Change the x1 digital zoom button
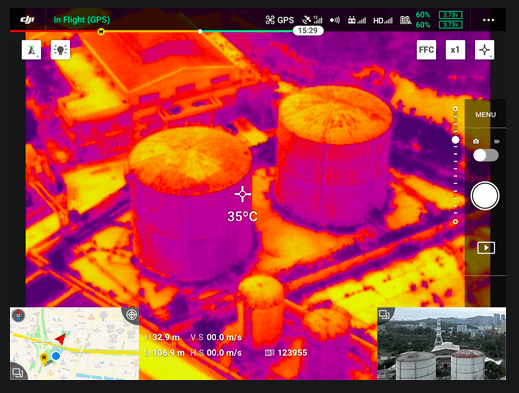 455,50
